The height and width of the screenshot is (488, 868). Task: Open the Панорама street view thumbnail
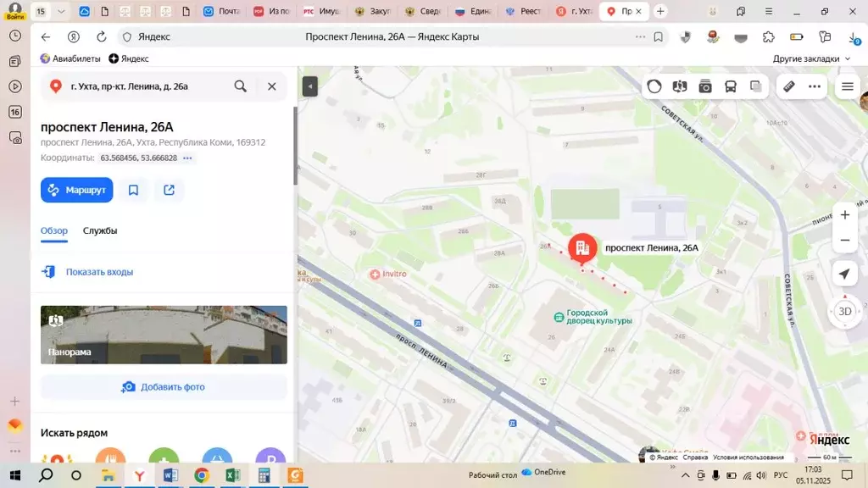click(163, 335)
